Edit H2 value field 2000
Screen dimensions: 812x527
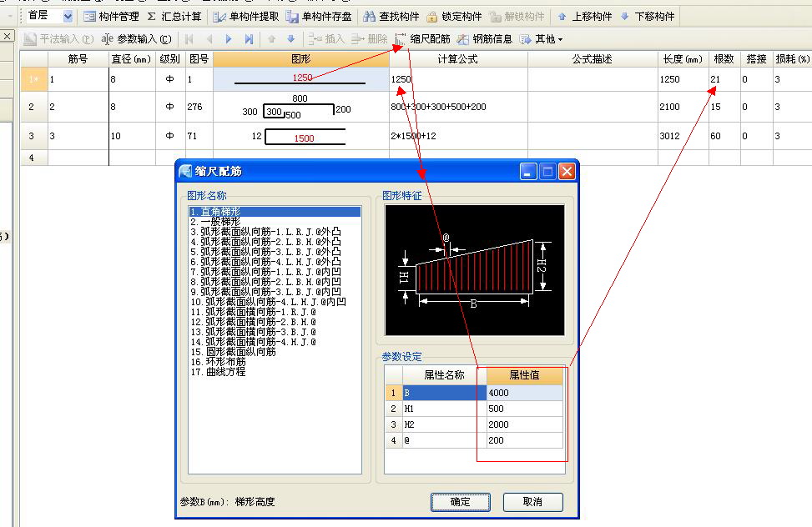click(x=524, y=424)
